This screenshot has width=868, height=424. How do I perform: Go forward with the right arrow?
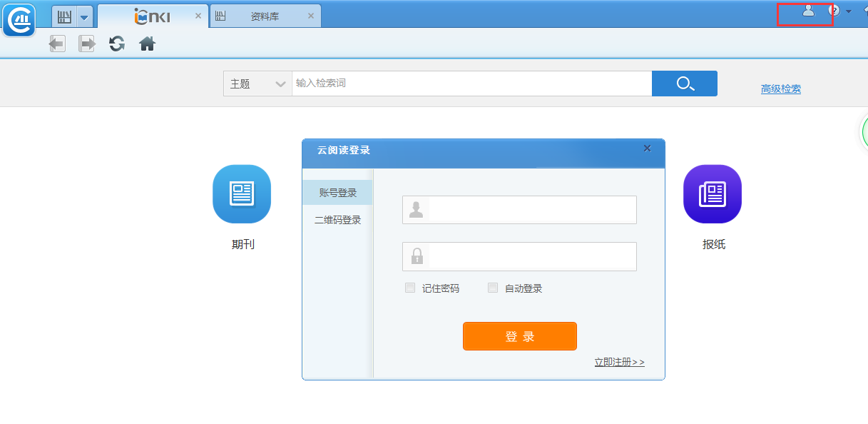(87, 44)
